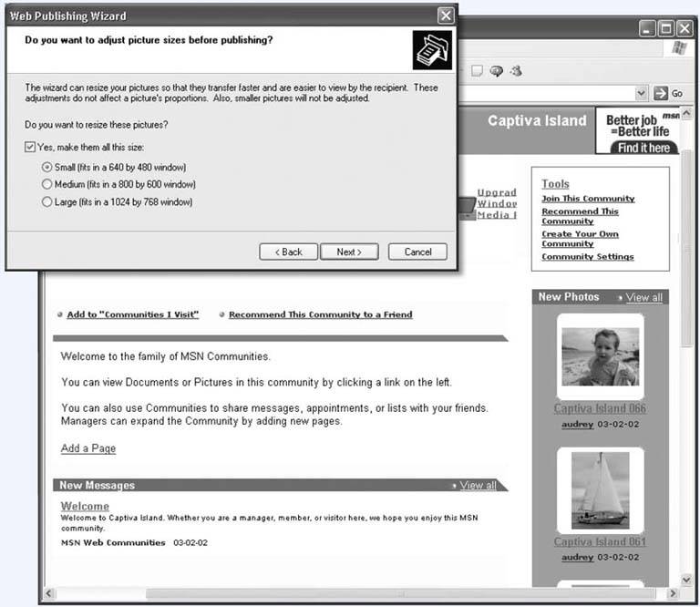Image resolution: width=700 pixels, height=607 pixels.
Task: Click the blank note toolbar icon
Action: coord(476,70)
